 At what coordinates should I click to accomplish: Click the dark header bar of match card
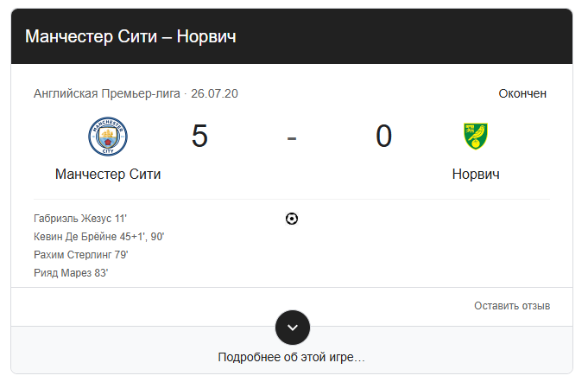(x=292, y=36)
